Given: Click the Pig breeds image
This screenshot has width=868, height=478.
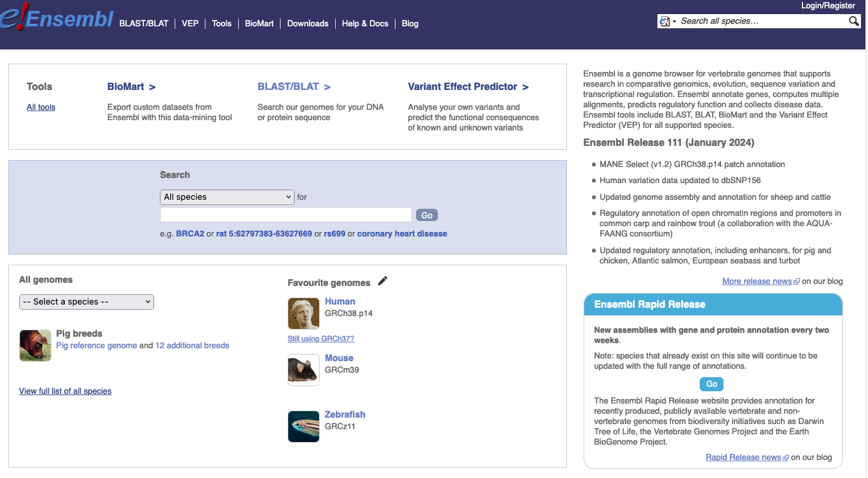Looking at the screenshot, I should tap(35, 346).
